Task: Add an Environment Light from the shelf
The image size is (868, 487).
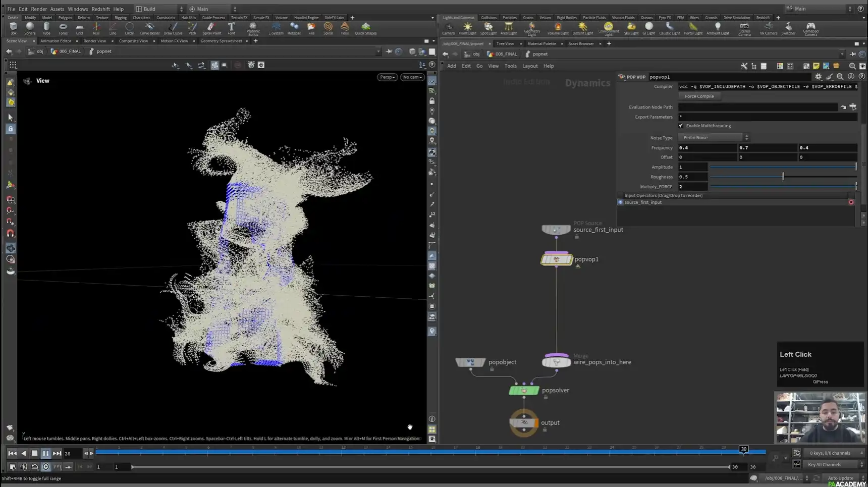Action: tap(609, 28)
